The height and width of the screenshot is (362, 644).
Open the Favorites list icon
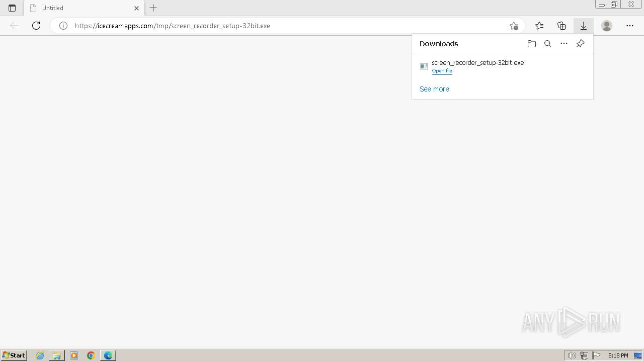tap(539, 26)
